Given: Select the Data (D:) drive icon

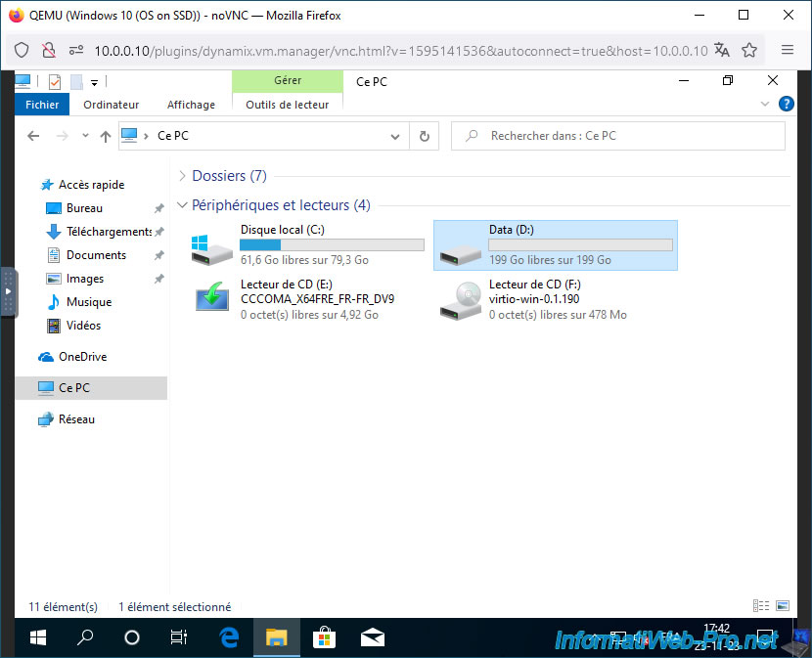Looking at the screenshot, I should point(460,253).
